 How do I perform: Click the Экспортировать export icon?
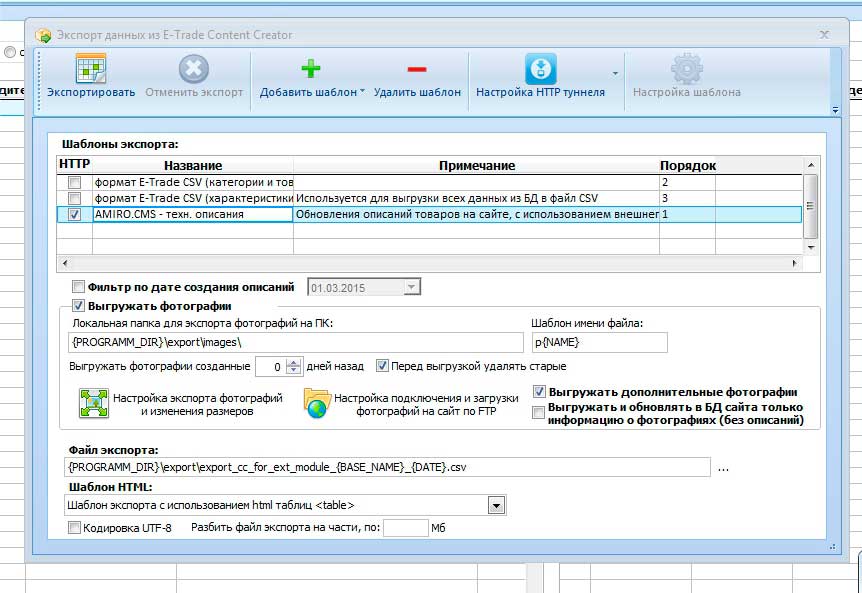(x=91, y=69)
